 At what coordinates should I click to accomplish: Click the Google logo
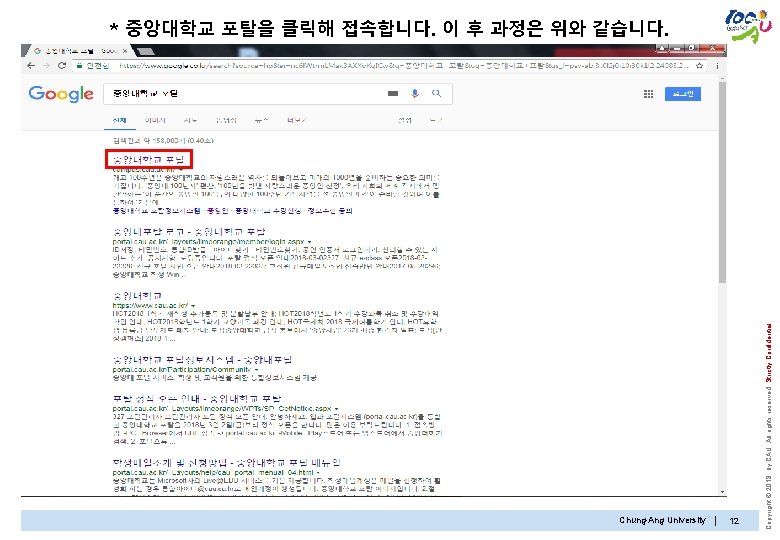61,94
